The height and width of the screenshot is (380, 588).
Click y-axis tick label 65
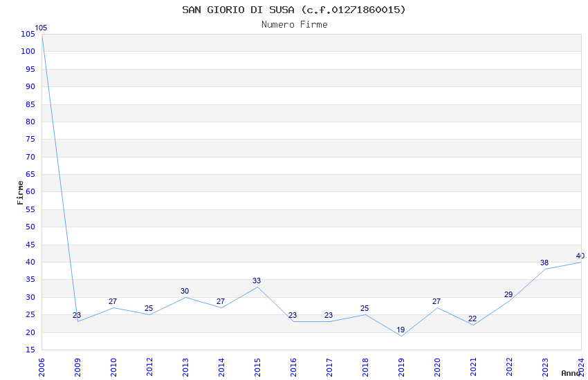pyautogui.click(x=30, y=175)
